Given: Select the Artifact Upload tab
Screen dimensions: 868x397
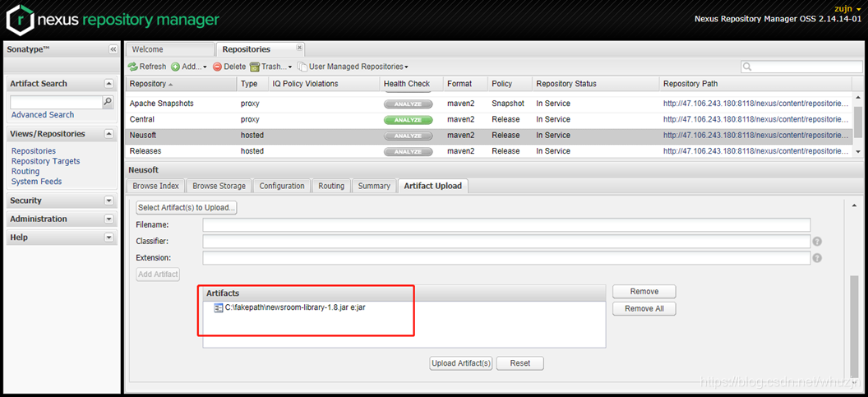Looking at the screenshot, I should [433, 186].
